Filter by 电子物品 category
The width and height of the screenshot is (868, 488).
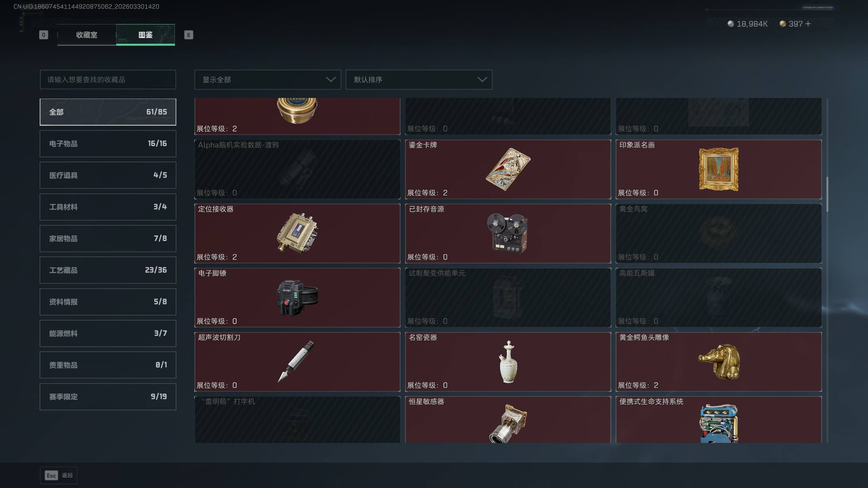click(108, 144)
